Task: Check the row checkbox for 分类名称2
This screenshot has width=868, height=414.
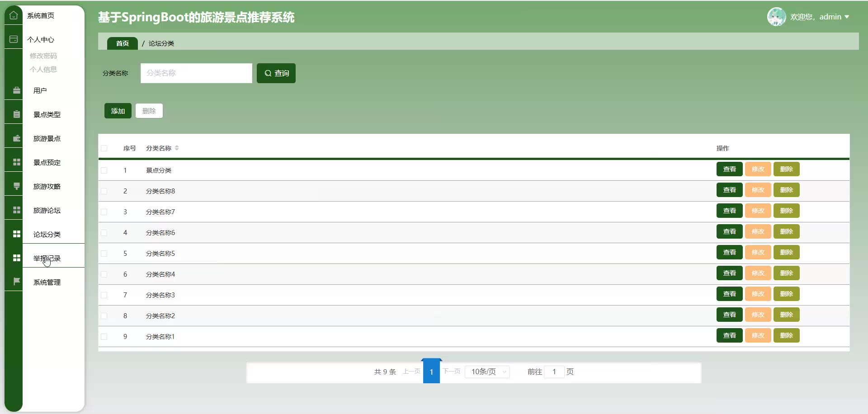Action: tap(104, 316)
